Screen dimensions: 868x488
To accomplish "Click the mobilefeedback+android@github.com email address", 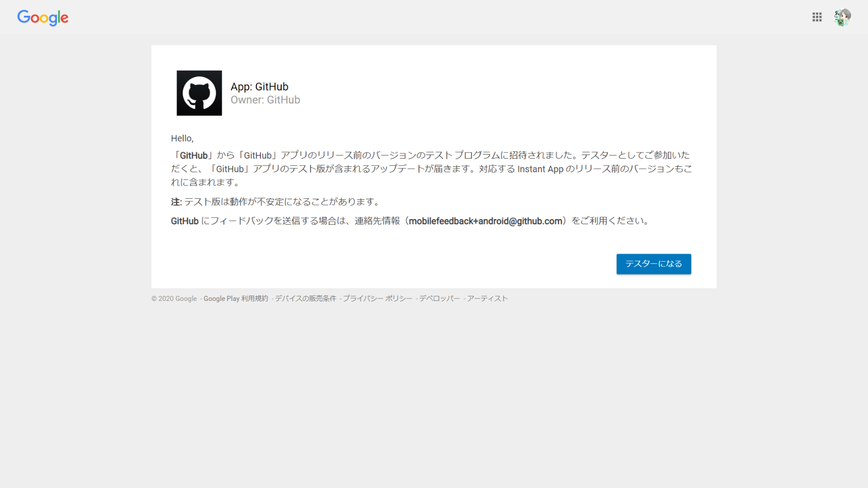I will tap(485, 221).
